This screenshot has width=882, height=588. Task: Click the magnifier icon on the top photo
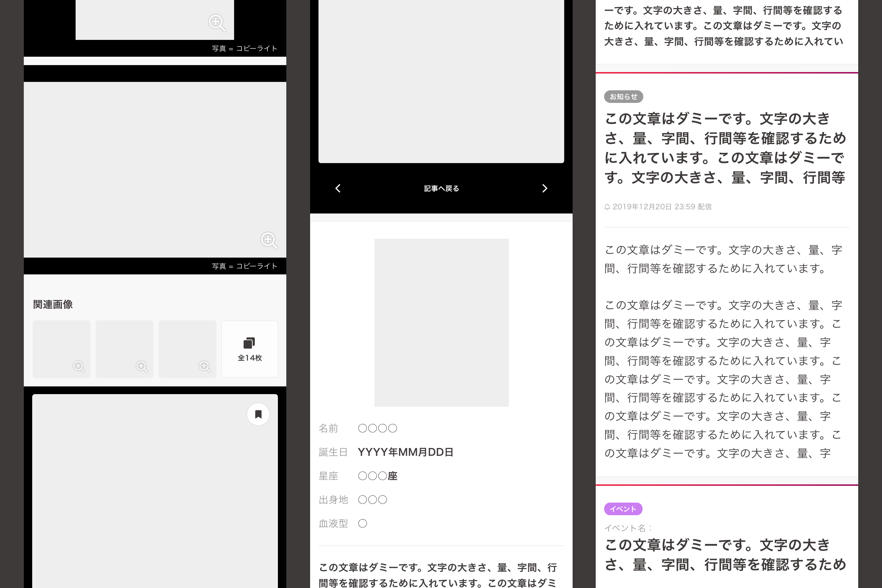pos(217,23)
